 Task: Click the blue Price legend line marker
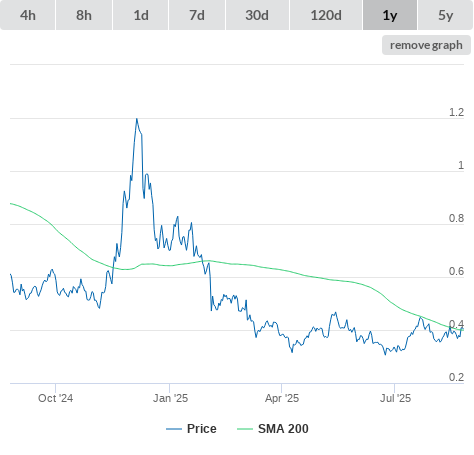click(174, 429)
